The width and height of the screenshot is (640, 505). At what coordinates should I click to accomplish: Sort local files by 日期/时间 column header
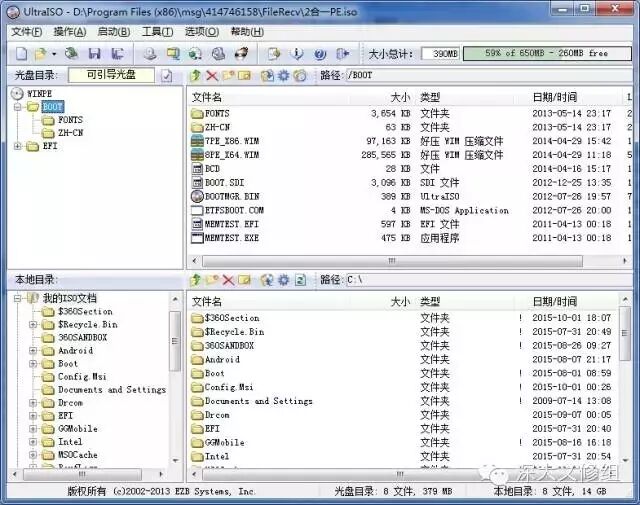[x=554, y=302]
